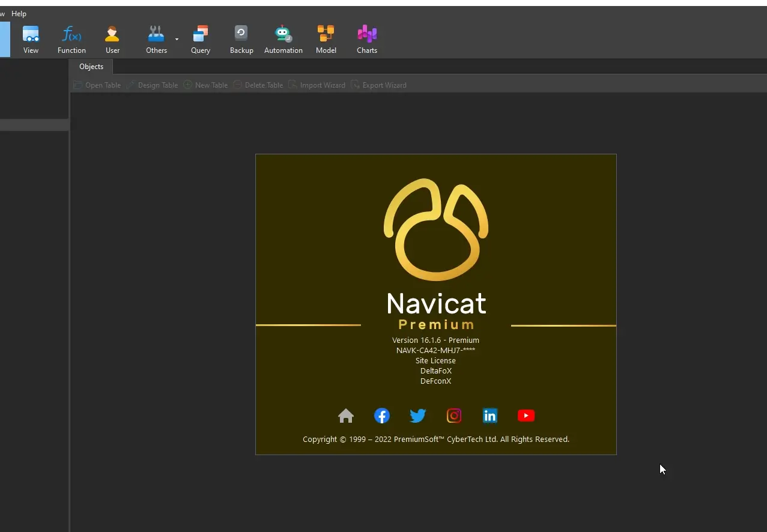
Task: Click the Site License text
Action: tap(435, 360)
